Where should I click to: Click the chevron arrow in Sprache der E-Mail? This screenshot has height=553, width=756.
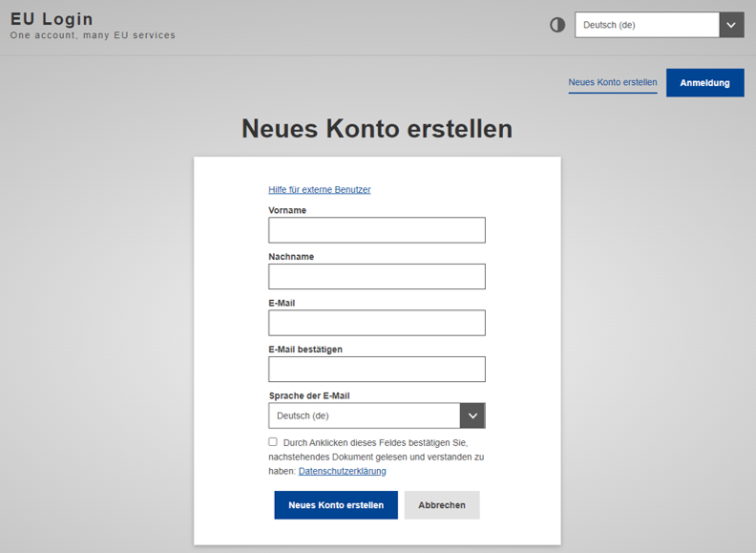(472, 415)
